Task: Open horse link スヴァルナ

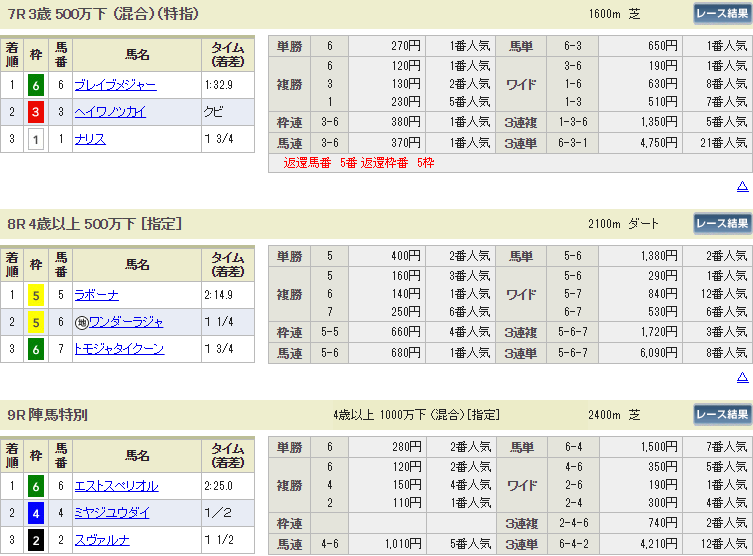Action: tap(102, 540)
